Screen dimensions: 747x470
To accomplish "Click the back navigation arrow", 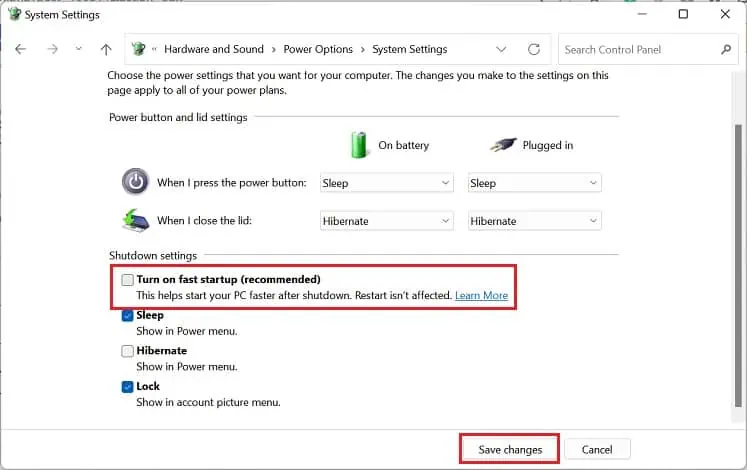I will pos(20,49).
